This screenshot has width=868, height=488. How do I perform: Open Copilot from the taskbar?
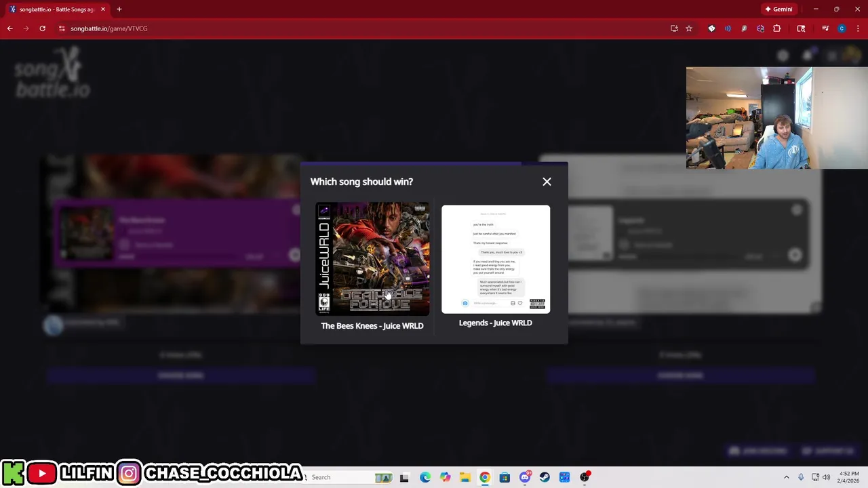[445, 477]
